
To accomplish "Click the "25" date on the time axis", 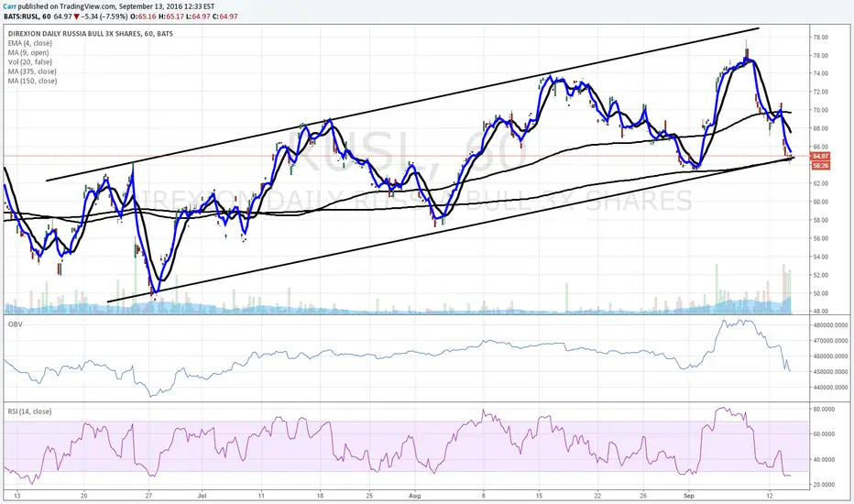I will 370,496.
